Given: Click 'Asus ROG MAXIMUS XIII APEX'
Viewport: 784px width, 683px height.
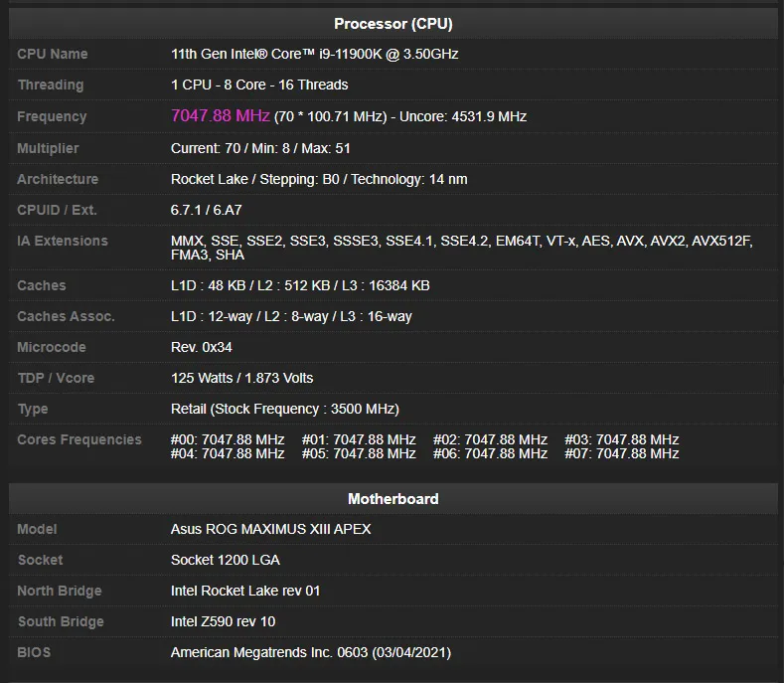Looking at the screenshot, I should point(271,529).
